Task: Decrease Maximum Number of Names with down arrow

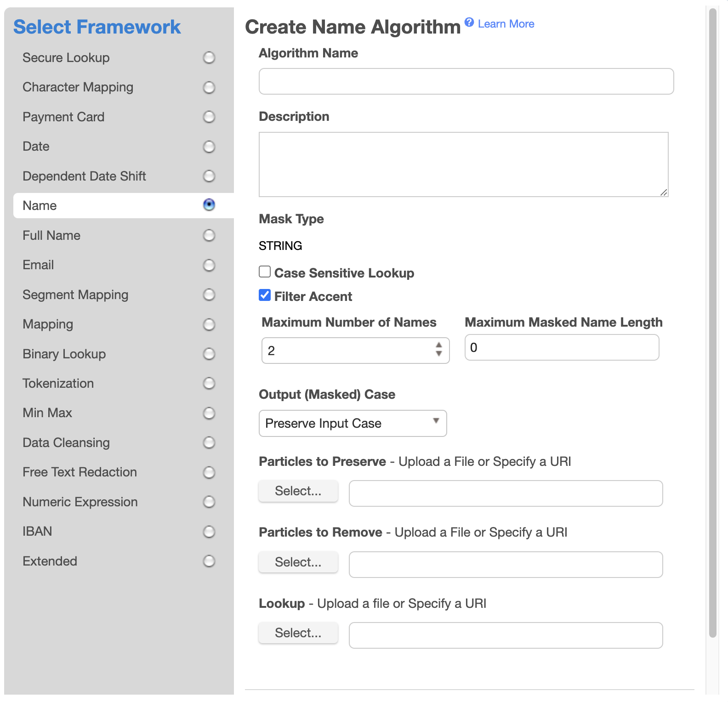Action: 439,354
